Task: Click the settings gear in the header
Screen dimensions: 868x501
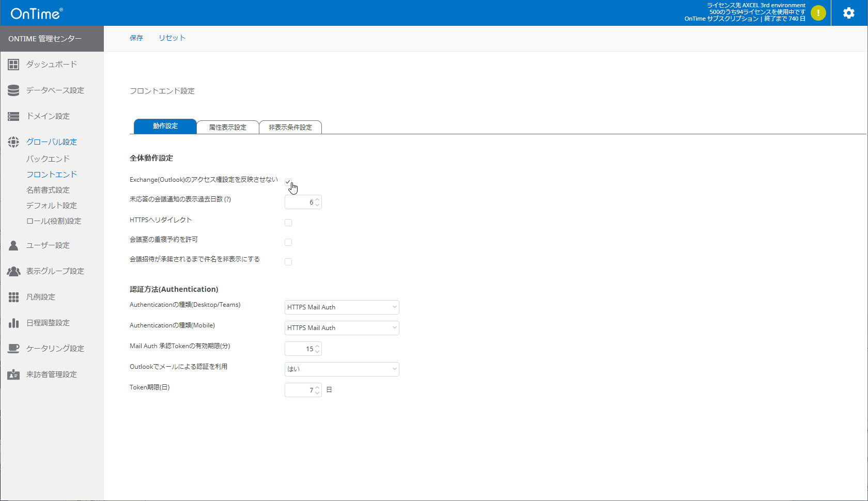Action: (x=849, y=13)
